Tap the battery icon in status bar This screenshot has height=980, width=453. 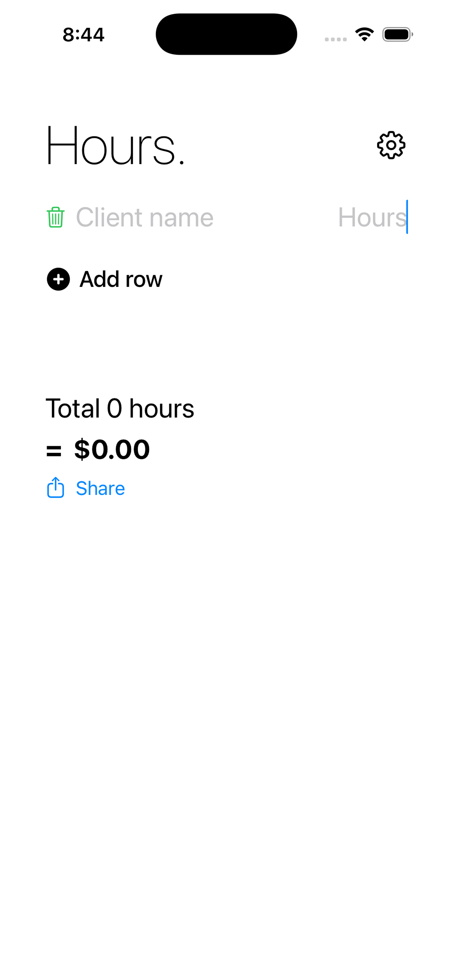(396, 35)
